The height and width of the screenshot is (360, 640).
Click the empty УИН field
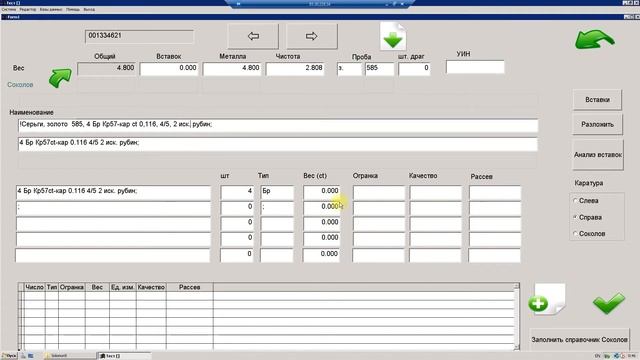point(475,67)
